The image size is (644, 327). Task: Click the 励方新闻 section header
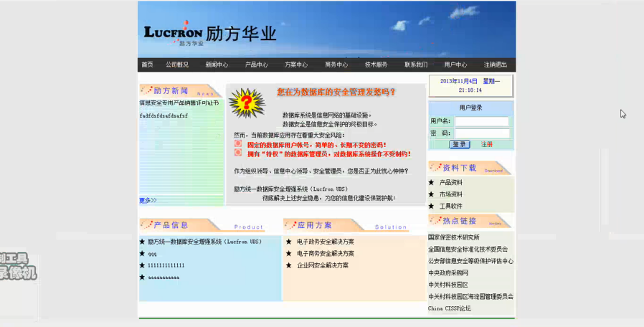point(180,91)
